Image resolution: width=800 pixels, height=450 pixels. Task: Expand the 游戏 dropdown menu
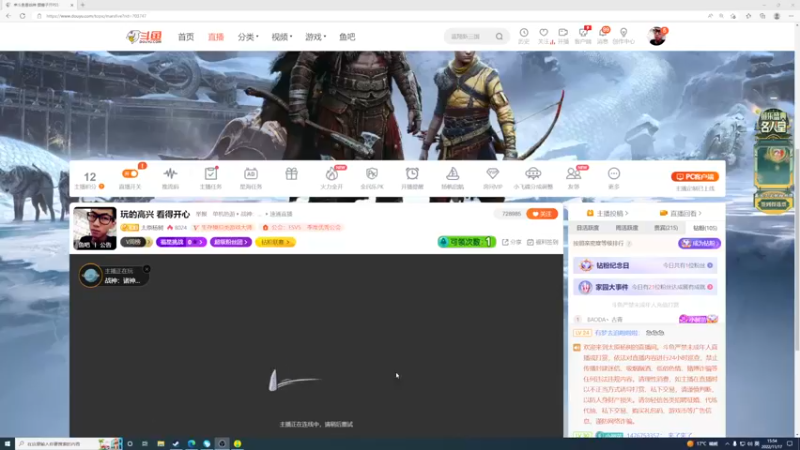click(x=315, y=37)
